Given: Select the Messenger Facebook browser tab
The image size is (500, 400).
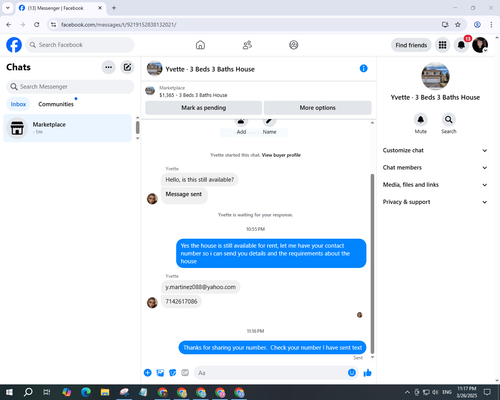Looking at the screenshot, I should click(60, 8).
